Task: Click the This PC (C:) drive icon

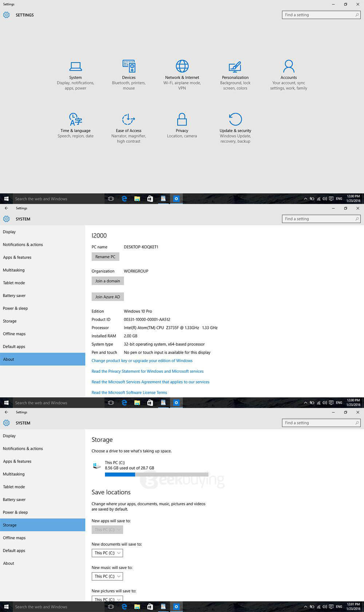Action: 97,466
